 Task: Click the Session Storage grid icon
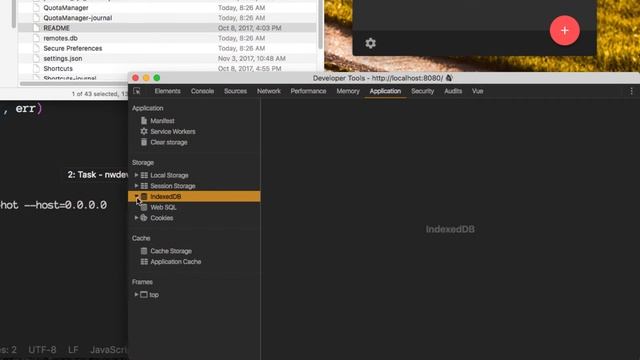pos(144,186)
